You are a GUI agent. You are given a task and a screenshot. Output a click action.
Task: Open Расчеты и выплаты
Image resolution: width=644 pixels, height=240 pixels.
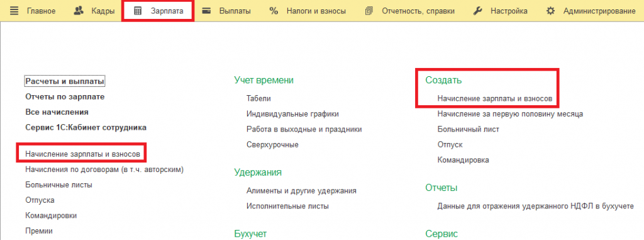click(x=65, y=81)
